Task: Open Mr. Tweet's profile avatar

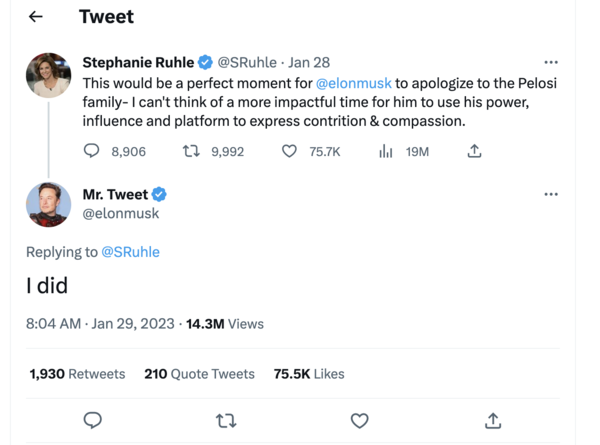Action: (48, 205)
